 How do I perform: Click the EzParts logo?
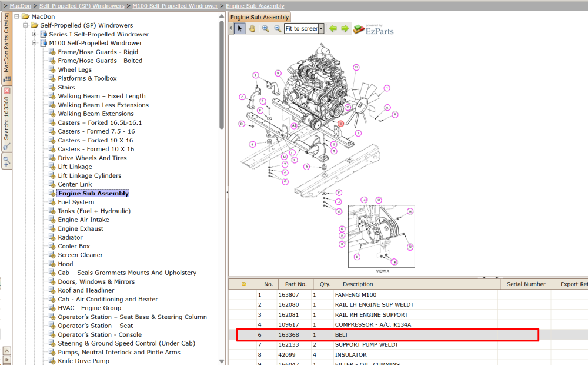tap(374, 29)
